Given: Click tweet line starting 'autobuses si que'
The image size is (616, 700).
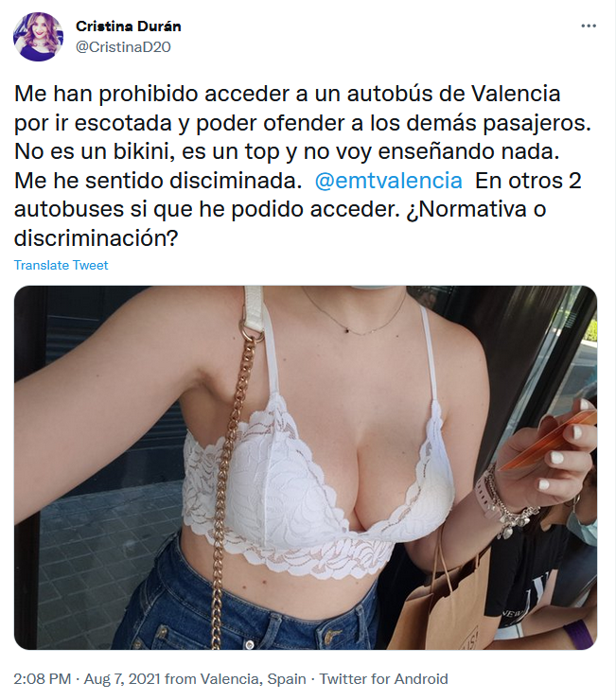Looking at the screenshot, I should click(x=280, y=209).
